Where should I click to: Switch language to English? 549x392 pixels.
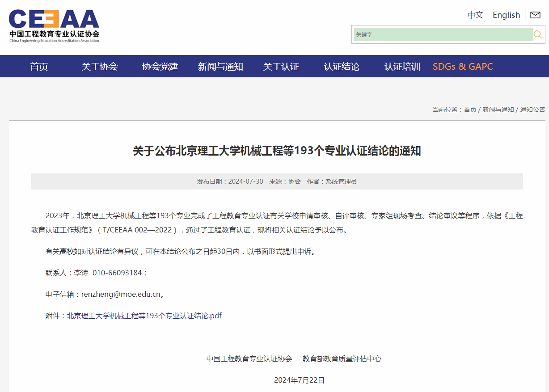pyautogui.click(x=506, y=15)
